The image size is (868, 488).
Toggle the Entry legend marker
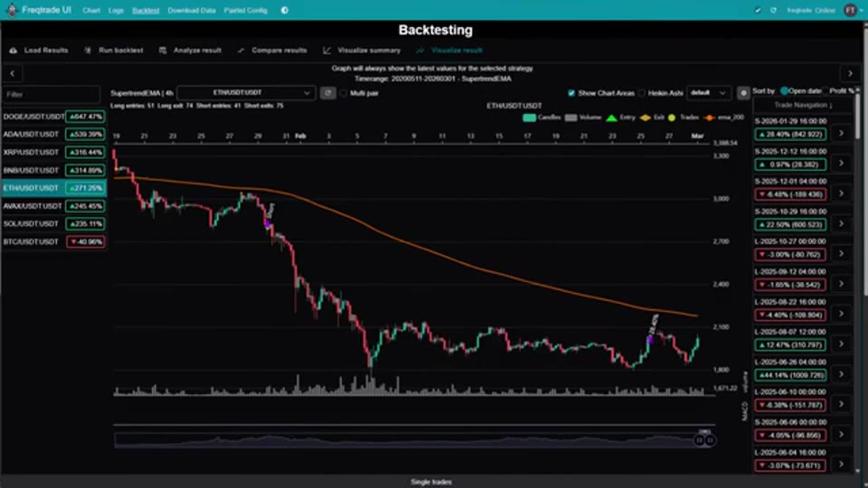click(x=620, y=117)
